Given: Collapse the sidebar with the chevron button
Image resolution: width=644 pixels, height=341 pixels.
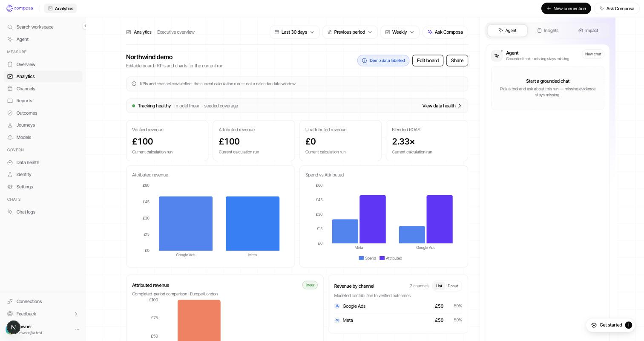Looking at the screenshot, I should 85,26.
